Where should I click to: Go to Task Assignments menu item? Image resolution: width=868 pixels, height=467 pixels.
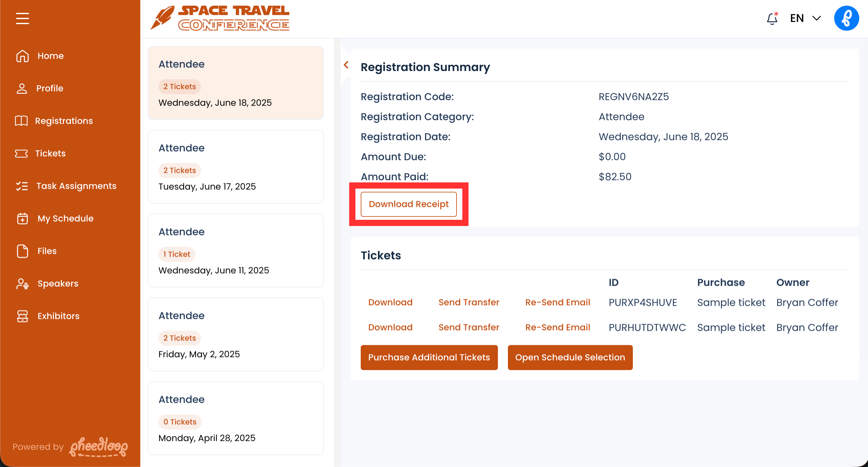click(76, 186)
